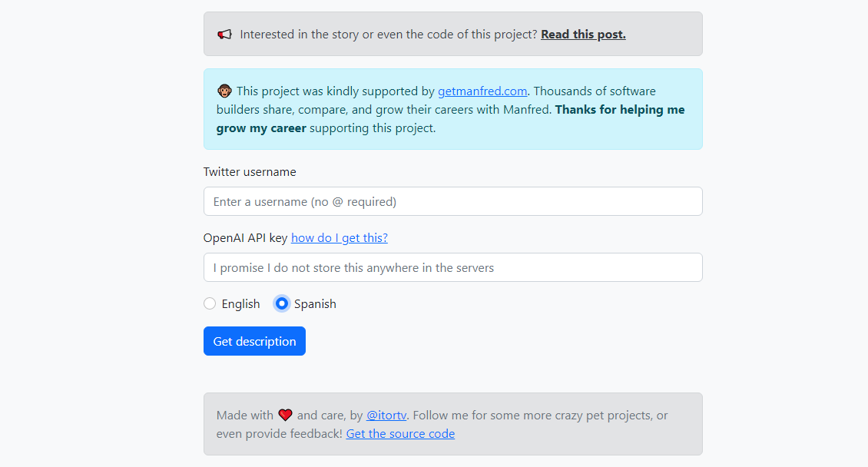Image resolution: width=868 pixels, height=467 pixels.
Task: Click the "OpenAI API key" label text
Action: click(245, 238)
